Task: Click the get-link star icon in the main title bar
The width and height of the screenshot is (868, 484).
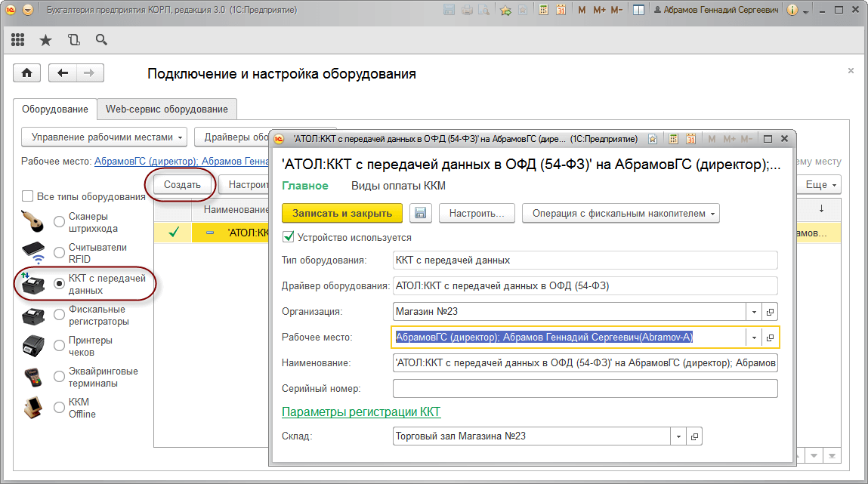Action: 505,10
